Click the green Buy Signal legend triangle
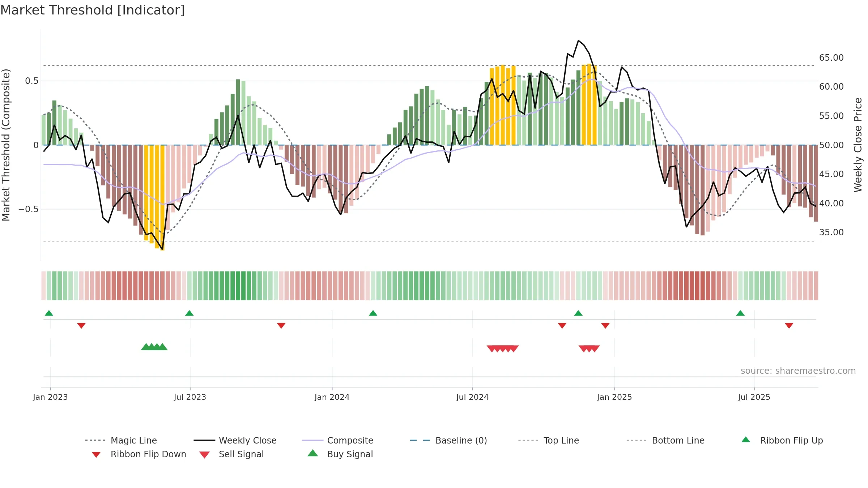 (x=313, y=453)
